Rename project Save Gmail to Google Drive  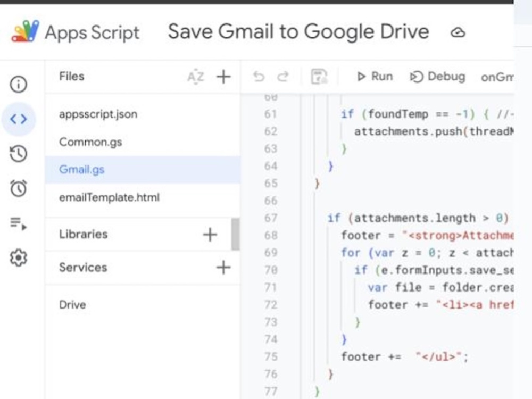298,31
